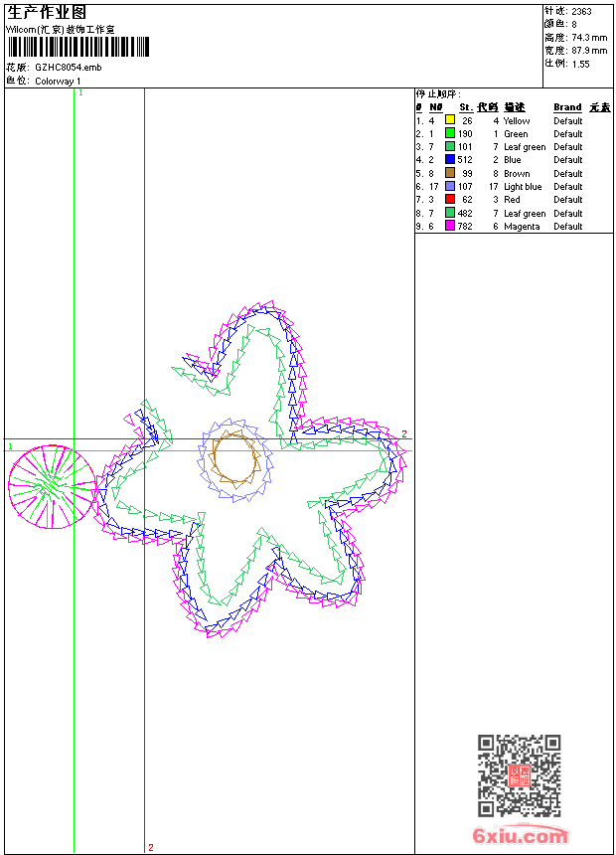
Task: Select the Red description text
Action: (x=512, y=200)
